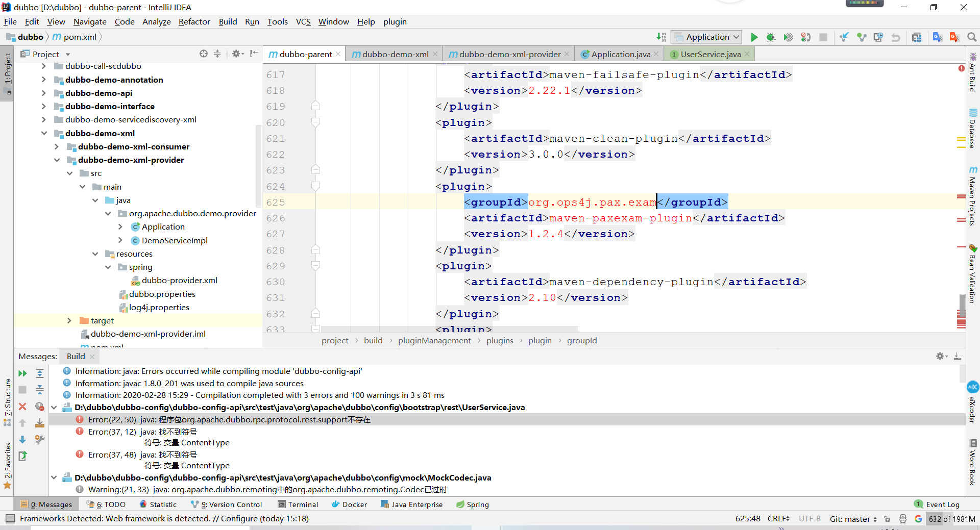Switch to Application.java editor tab

click(620, 54)
